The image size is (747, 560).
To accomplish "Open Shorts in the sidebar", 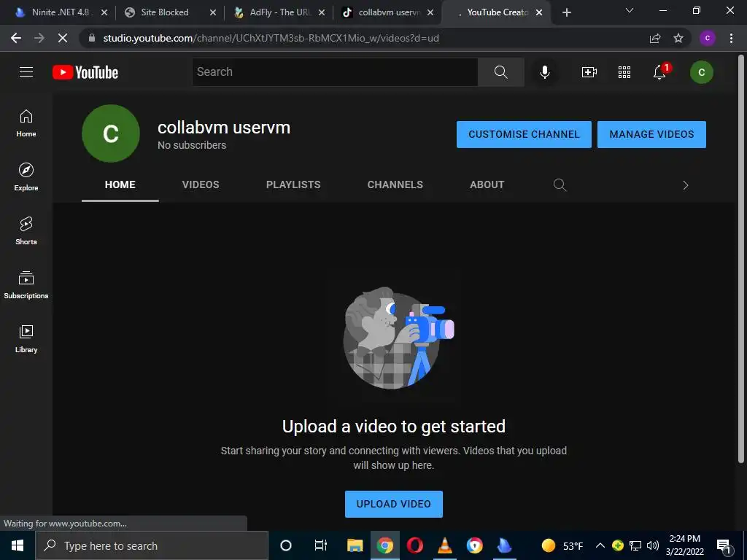I will coord(26,231).
